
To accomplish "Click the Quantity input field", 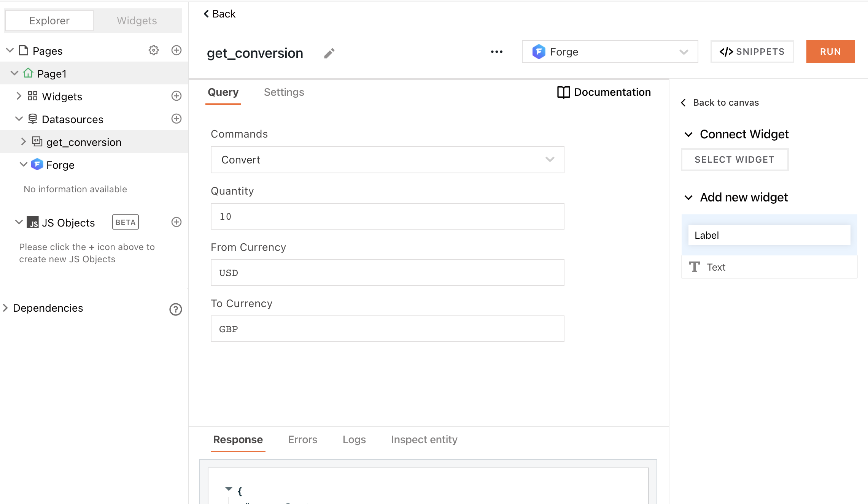I will [387, 216].
